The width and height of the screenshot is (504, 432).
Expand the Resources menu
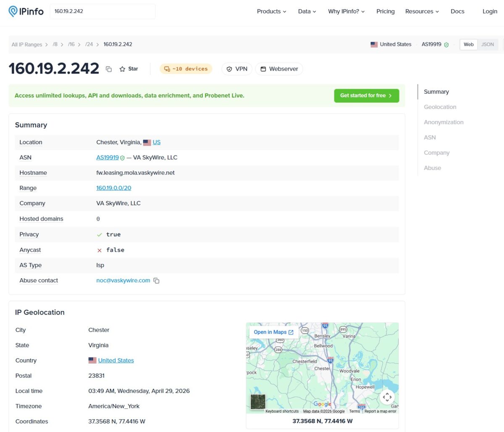[422, 11]
